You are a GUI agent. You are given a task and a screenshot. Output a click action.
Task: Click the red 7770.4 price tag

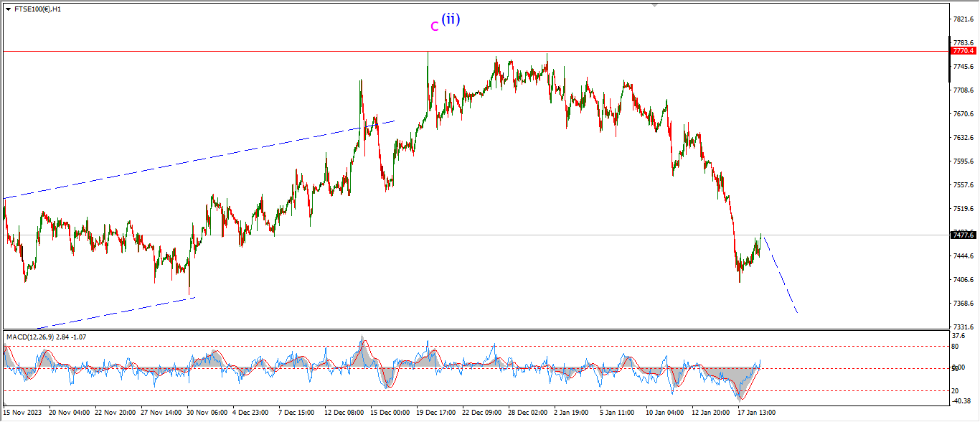pos(962,51)
